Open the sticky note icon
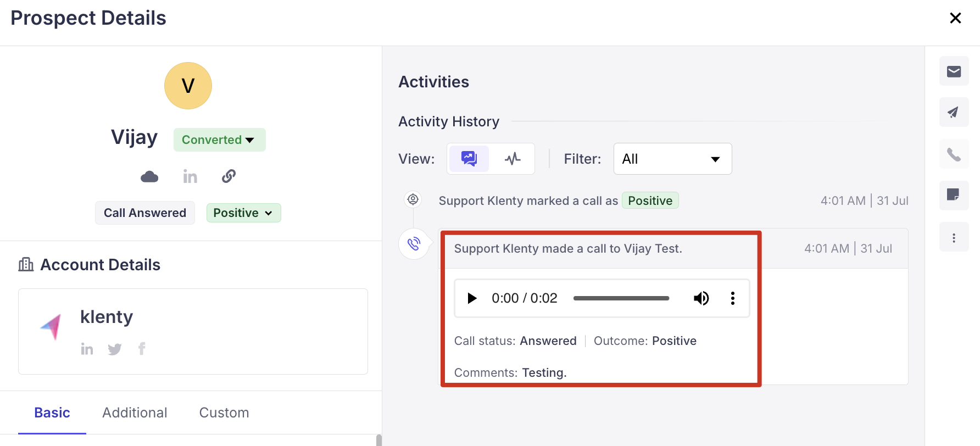This screenshot has height=446, width=980. (x=954, y=195)
